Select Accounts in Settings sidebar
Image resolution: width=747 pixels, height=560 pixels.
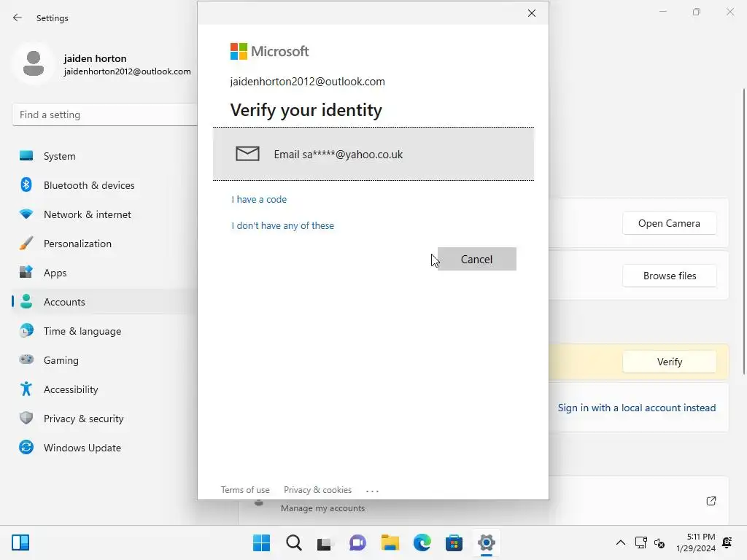(105, 302)
